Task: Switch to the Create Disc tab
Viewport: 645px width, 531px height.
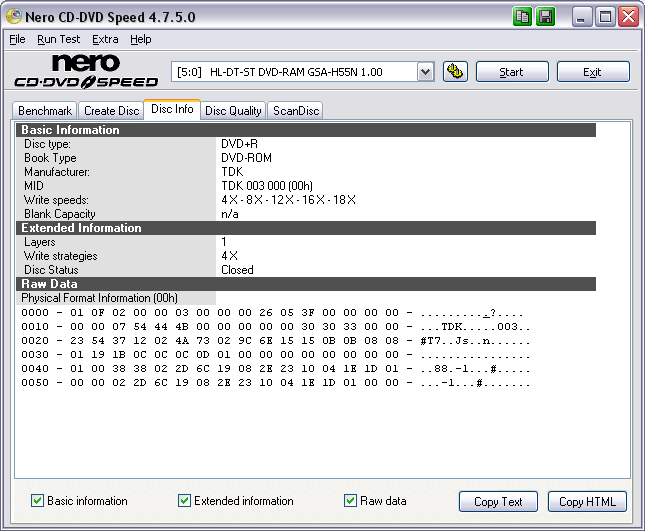Action: (111, 111)
